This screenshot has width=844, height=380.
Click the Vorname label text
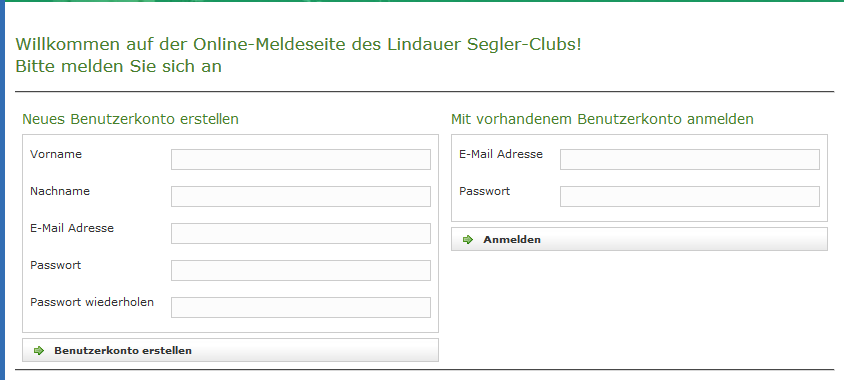tap(56, 154)
